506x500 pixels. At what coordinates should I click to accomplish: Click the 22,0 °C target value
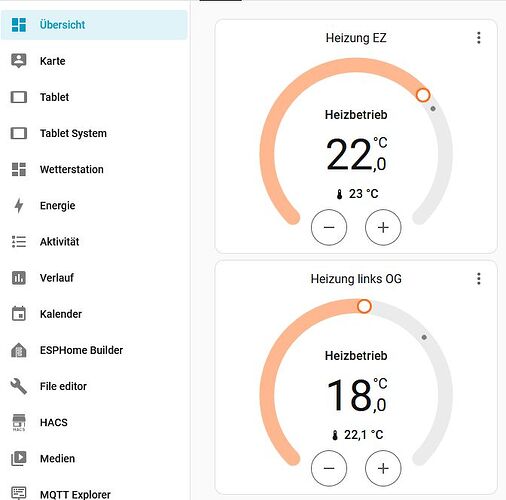click(x=356, y=154)
